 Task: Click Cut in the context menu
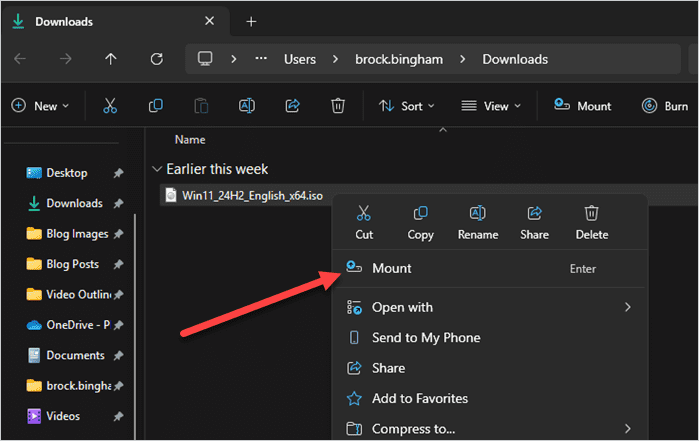[364, 223]
